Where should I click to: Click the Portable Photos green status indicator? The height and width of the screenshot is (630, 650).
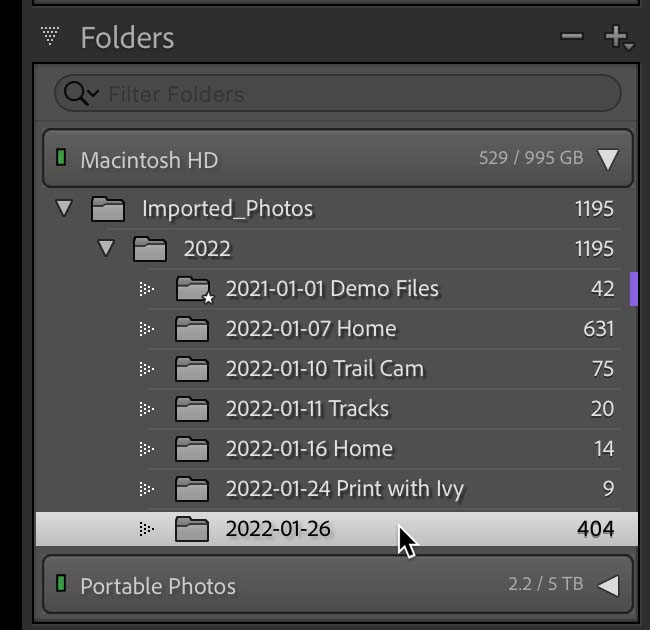click(x=61, y=584)
